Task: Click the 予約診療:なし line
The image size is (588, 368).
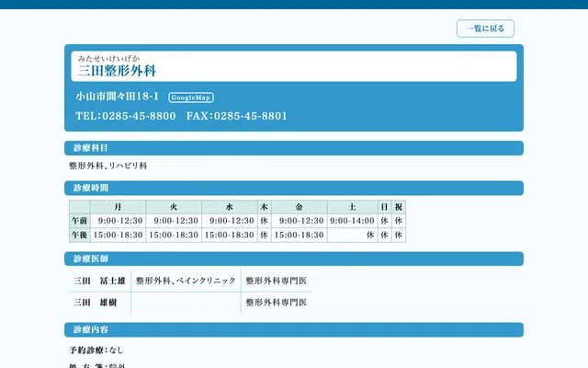Action: pyautogui.click(x=96, y=350)
